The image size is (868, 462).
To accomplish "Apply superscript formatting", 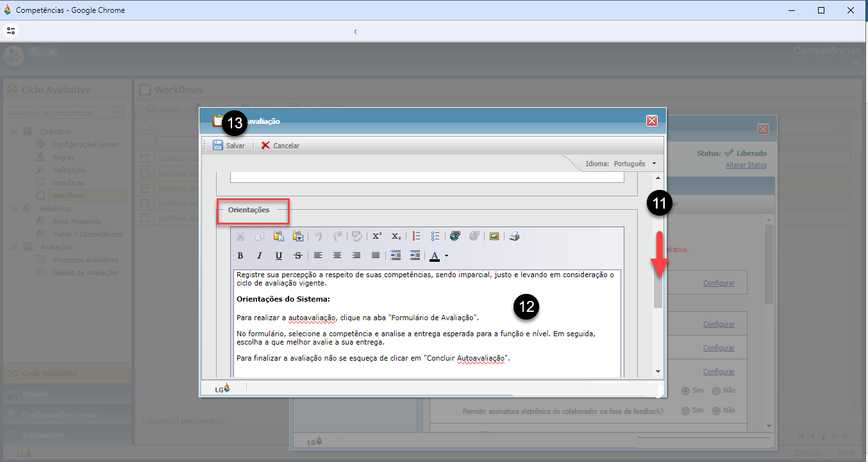I will (377, 236).
